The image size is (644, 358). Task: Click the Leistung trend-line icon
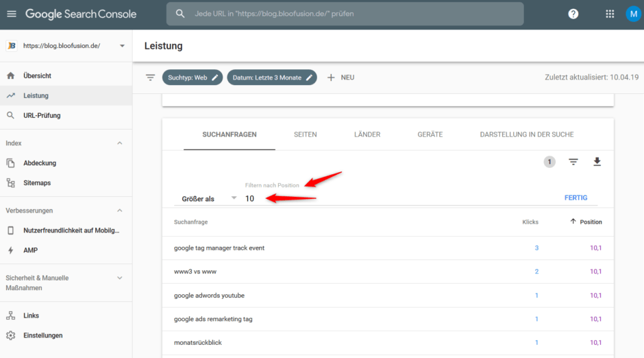click(x=11, y=95)
